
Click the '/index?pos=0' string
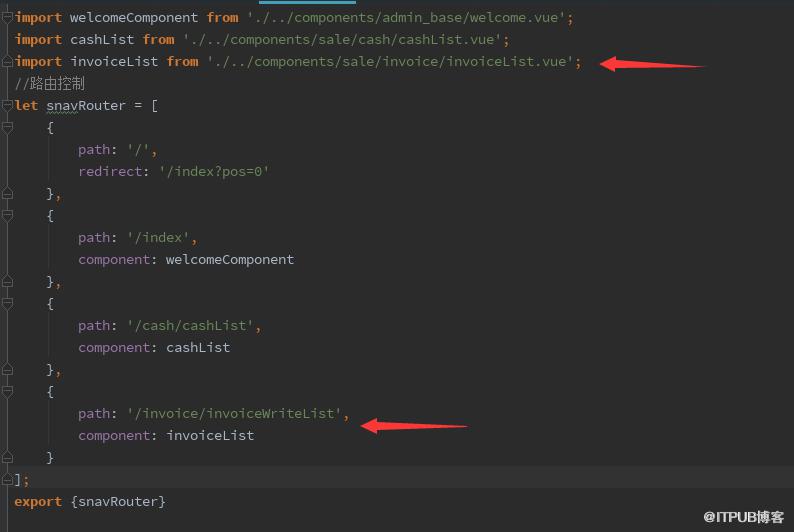pos(214,172)
